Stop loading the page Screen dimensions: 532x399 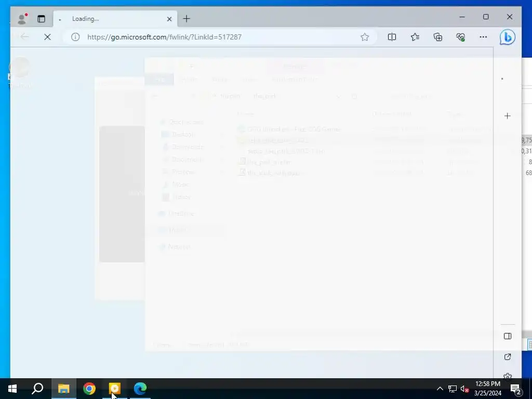[47, 37]
